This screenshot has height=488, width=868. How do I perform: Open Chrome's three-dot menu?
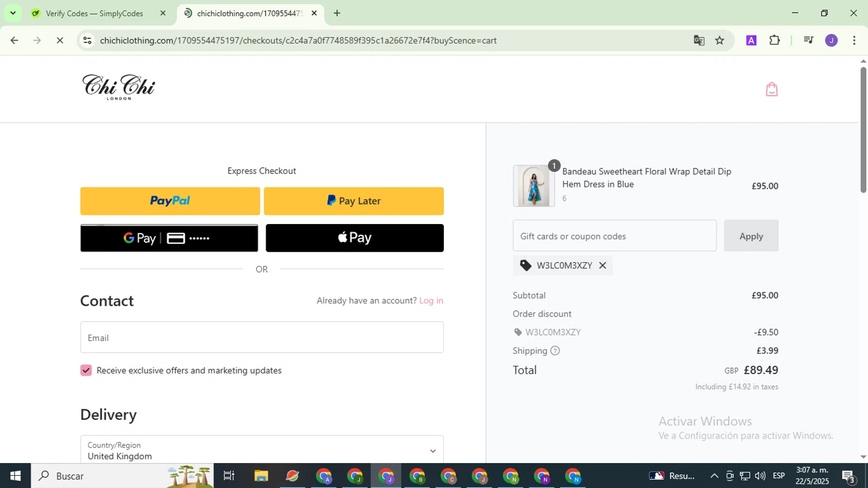tap(854, 41)
